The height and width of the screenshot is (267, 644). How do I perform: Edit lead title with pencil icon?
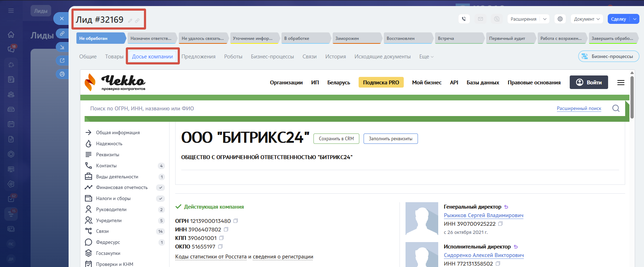click(130, 21)
